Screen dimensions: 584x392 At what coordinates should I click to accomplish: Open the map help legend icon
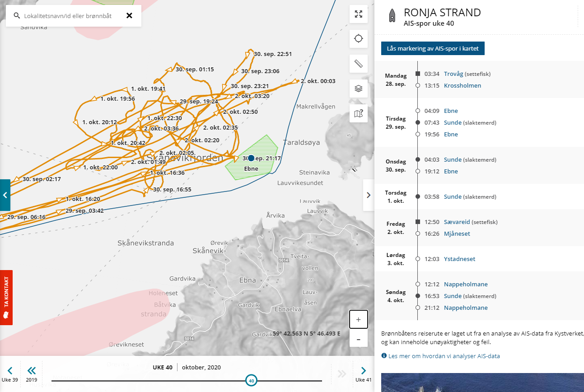point(359,113)
